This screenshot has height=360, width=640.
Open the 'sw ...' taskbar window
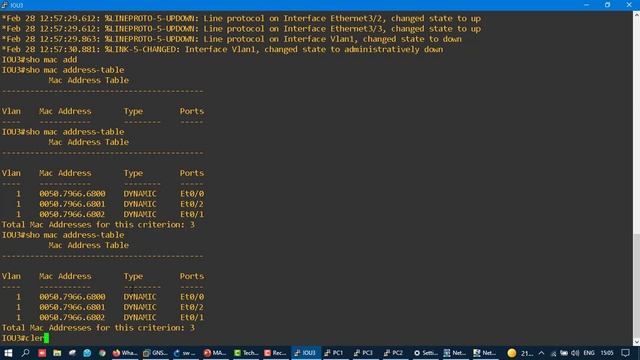(185, 353)
